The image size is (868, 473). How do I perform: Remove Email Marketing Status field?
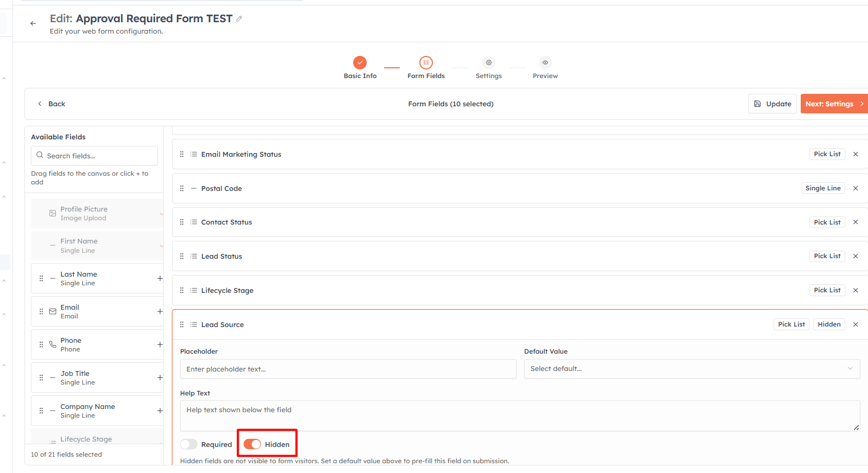click(856, 154)
